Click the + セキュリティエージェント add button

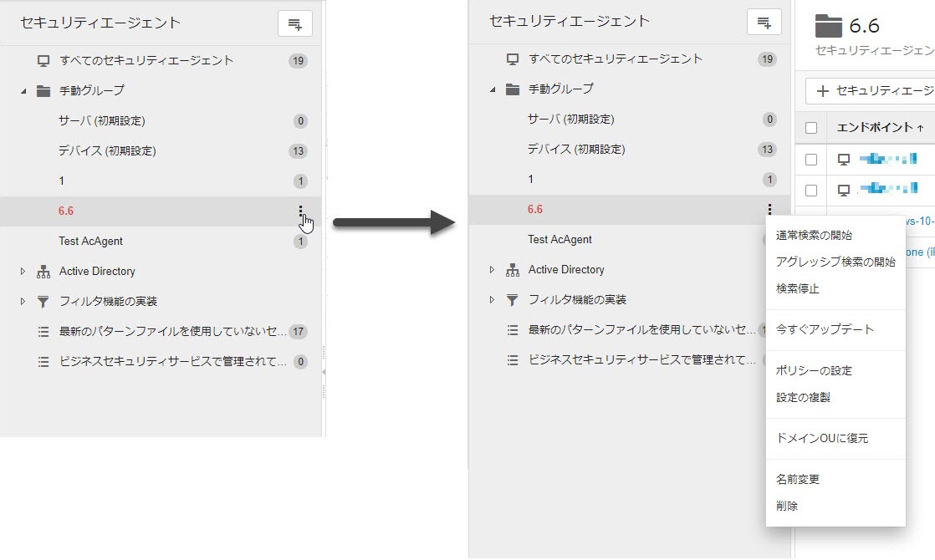[x=874, y=91]
